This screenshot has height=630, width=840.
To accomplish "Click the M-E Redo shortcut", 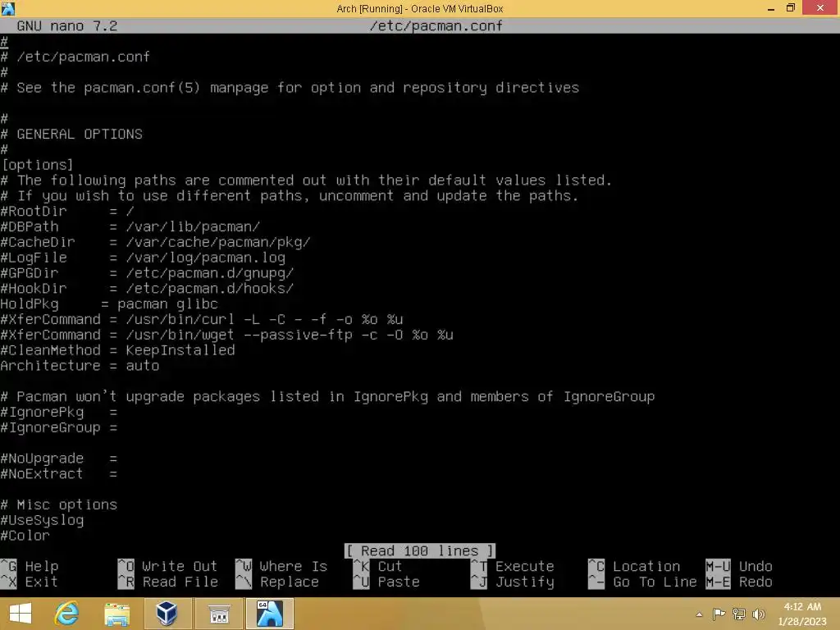I will (739, 582).
